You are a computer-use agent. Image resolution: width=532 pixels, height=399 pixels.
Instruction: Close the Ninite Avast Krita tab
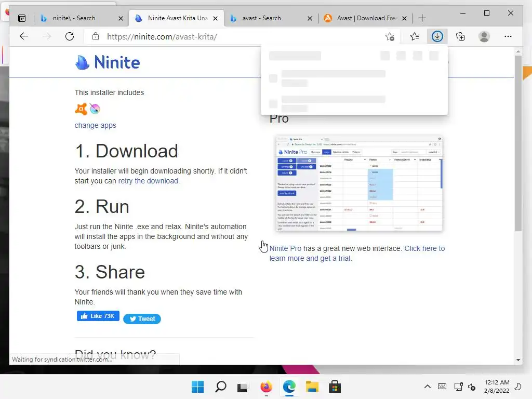[x=215, y=18]
